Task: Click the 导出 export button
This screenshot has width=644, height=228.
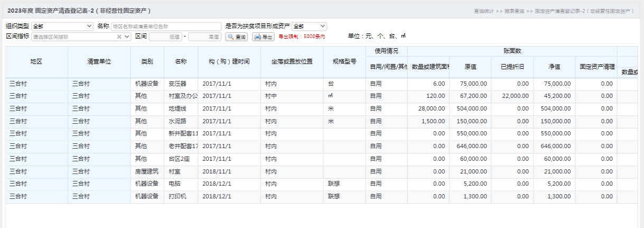Action: click(x=264, y=37)
